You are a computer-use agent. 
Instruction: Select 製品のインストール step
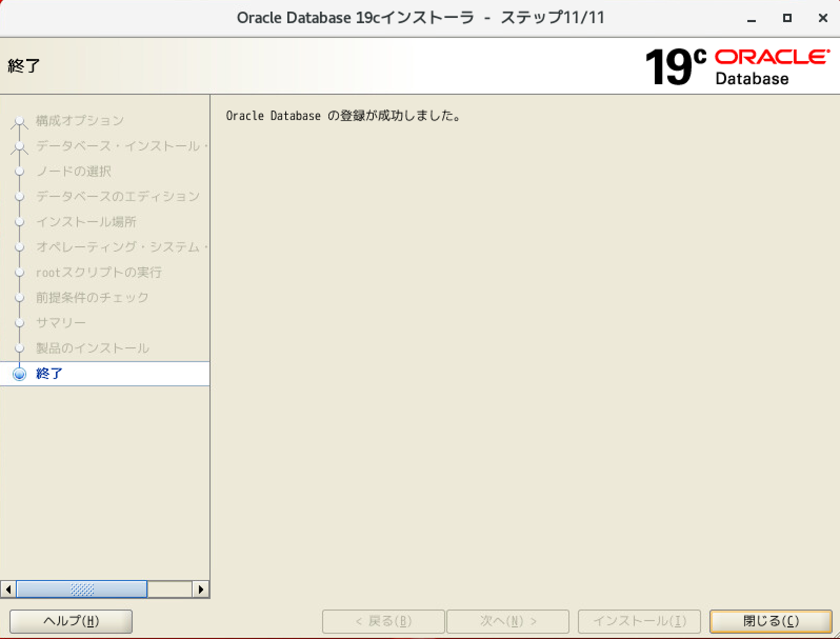[x=93, y=348]
